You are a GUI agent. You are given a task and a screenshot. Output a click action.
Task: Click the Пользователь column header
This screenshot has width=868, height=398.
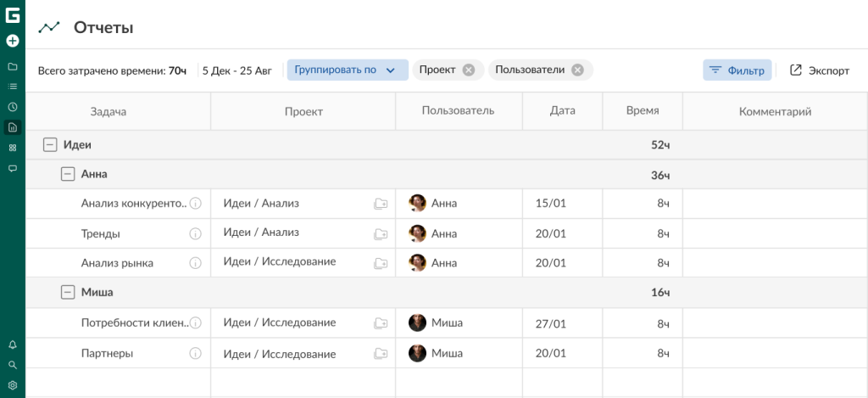pyautogui.click(x=459, y=111)
